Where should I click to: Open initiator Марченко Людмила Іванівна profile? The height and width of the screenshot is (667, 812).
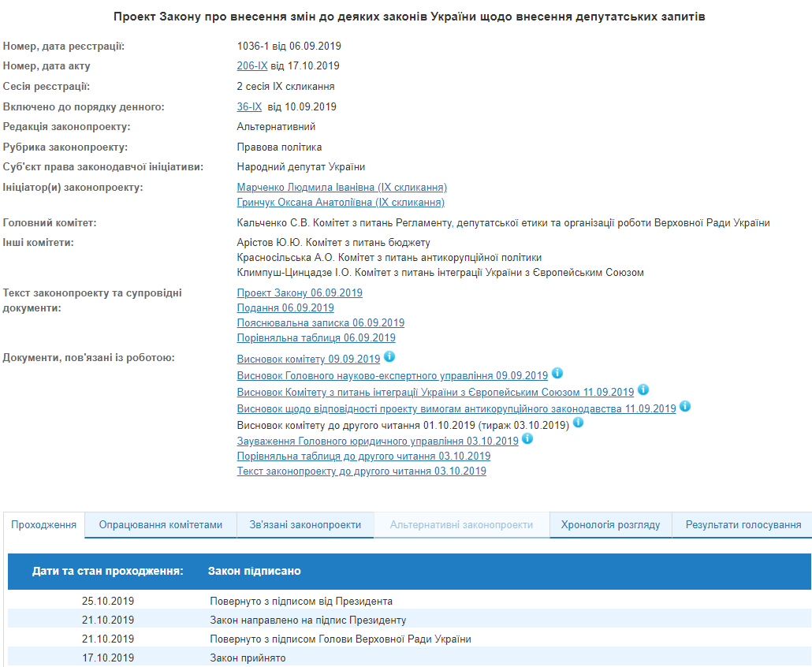tap(341, 187)
